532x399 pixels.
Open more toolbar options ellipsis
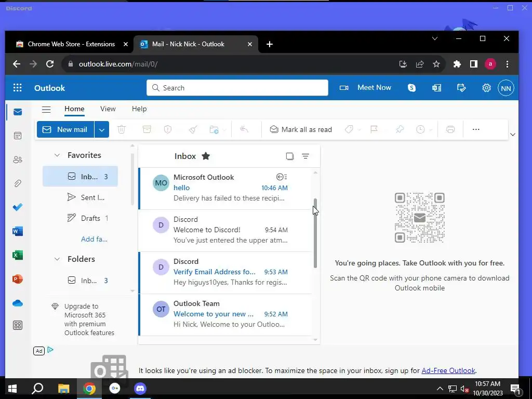(x=476, y=129)
